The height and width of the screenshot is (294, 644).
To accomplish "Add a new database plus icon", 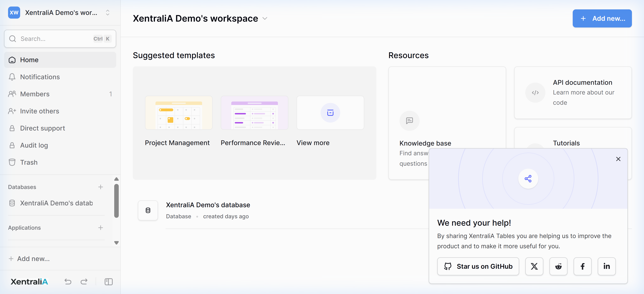I will click(100, 187).
